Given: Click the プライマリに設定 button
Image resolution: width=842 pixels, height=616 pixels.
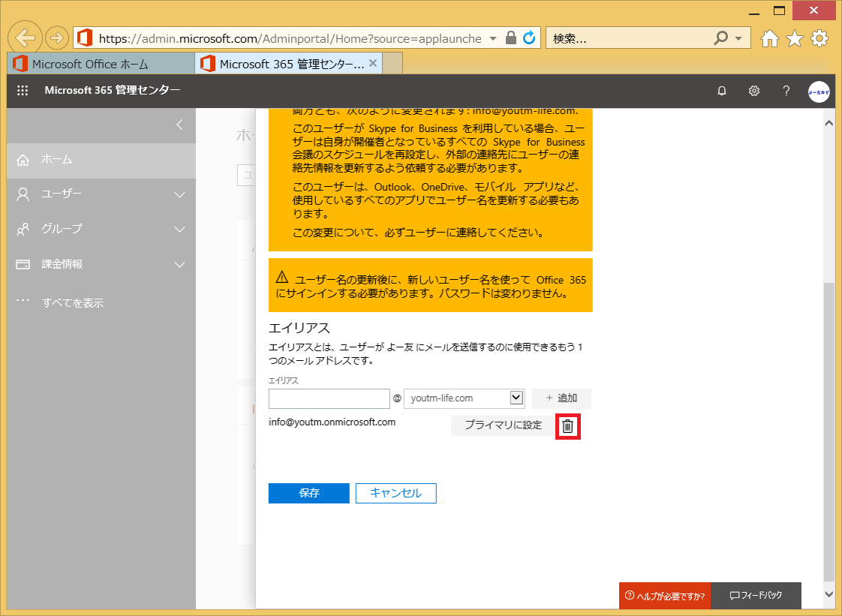Looking at the screenshot, I should coord(503,425).
